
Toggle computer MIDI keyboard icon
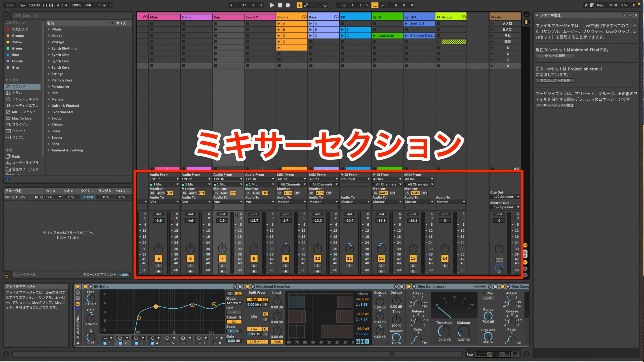click(x=592, y=5)
